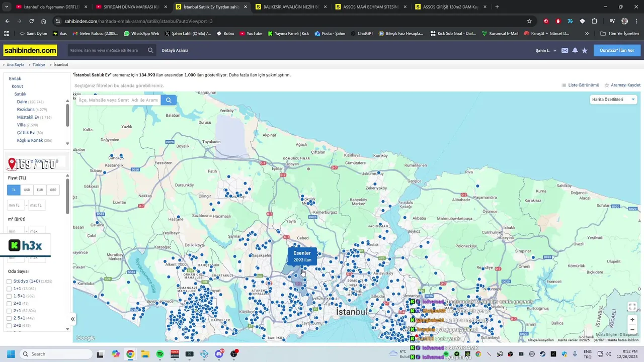Collapse the filter sidebar with double-arrow icon
644x362 pixels.
coord(72,319)
